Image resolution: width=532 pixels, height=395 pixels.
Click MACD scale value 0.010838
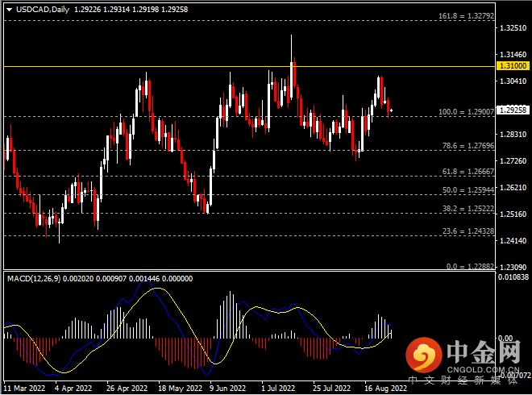tap(513, 277)
